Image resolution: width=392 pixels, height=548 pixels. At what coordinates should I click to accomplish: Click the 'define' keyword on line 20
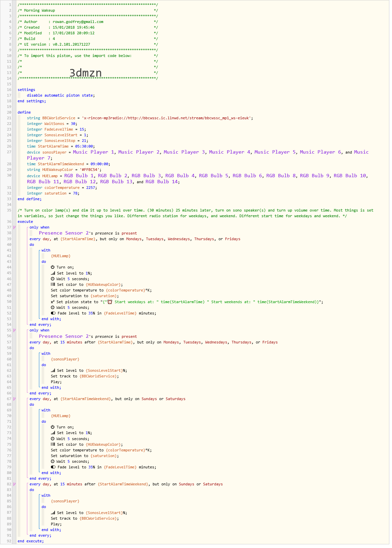click(24, 112)
